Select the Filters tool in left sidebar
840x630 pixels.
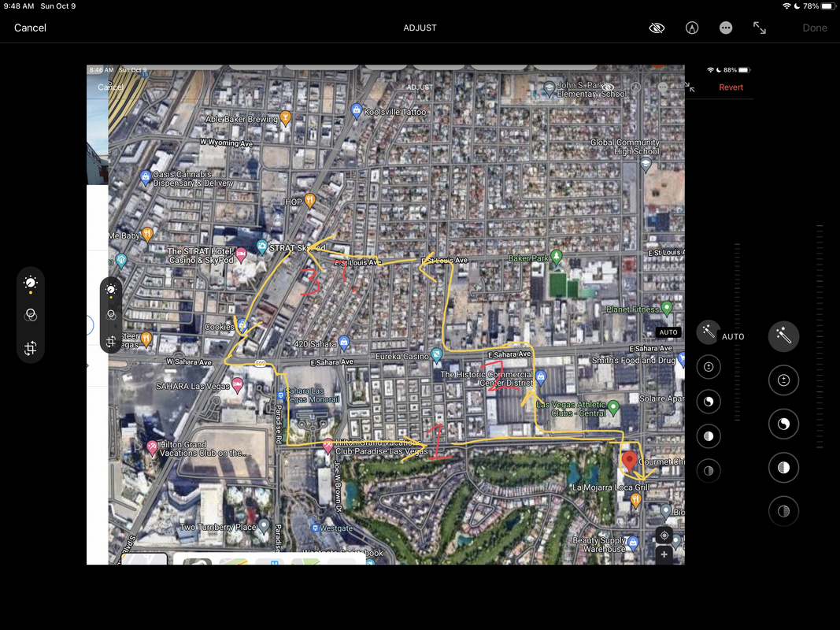coord(31,315)
